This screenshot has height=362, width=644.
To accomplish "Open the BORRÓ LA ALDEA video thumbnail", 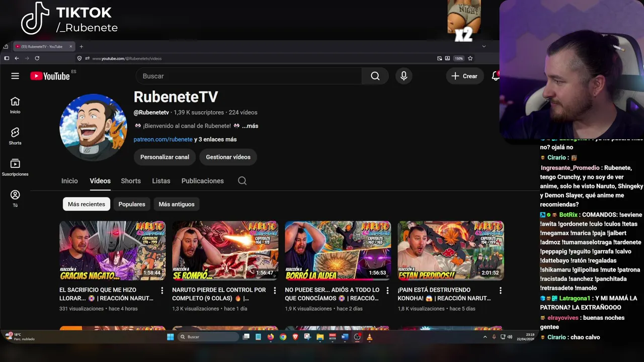I will click(x=338, y=250).
